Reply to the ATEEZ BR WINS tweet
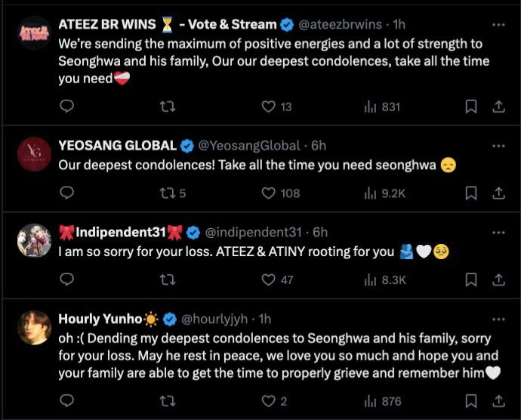The width and height of the screenshot is (521, 420). pos(66,107)
